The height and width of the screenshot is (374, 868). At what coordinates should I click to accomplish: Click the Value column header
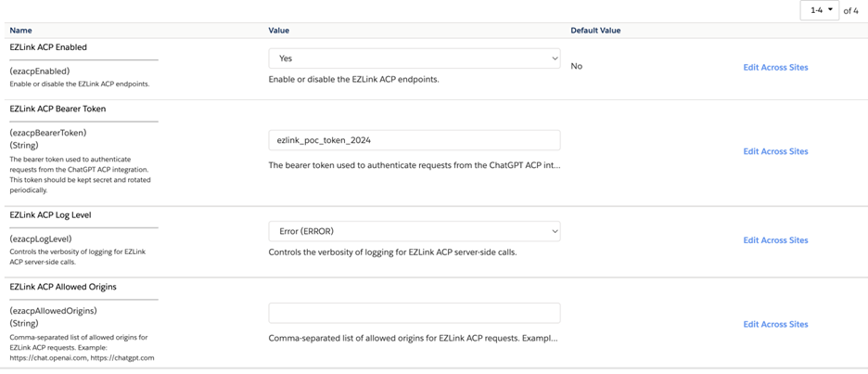[x=279, y=31]
